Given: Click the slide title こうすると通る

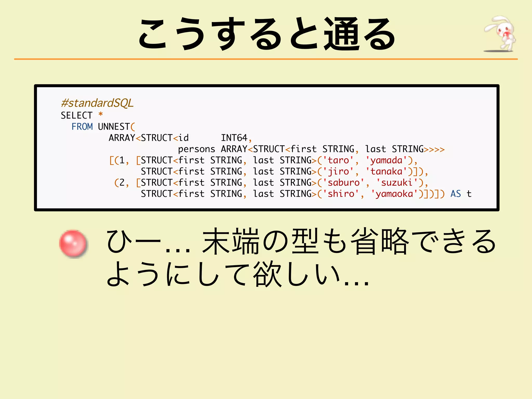Looking at the screenshot, I should point(267,34).
